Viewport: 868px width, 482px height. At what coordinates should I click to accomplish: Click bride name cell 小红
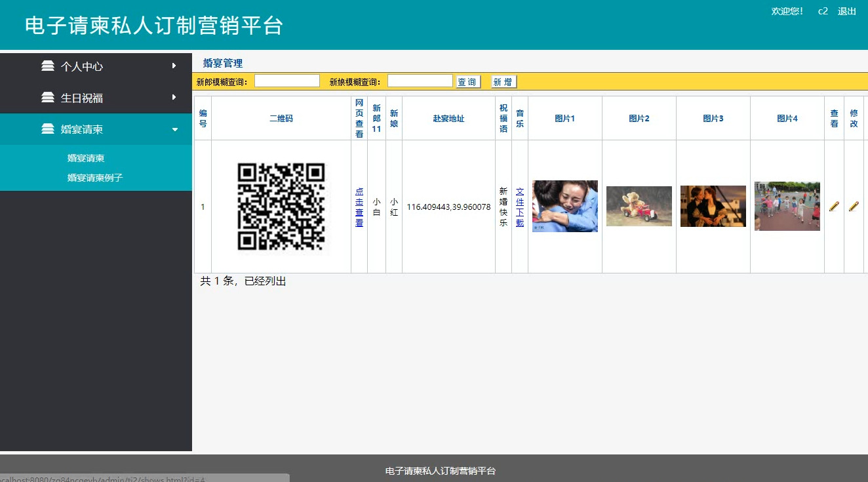point(394,207)
